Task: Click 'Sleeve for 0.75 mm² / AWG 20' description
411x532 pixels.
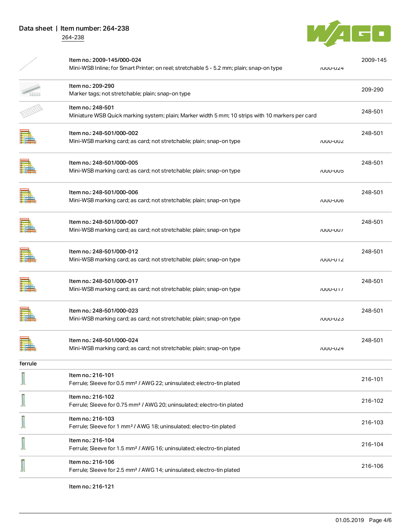Action: [x=156, y=405]
